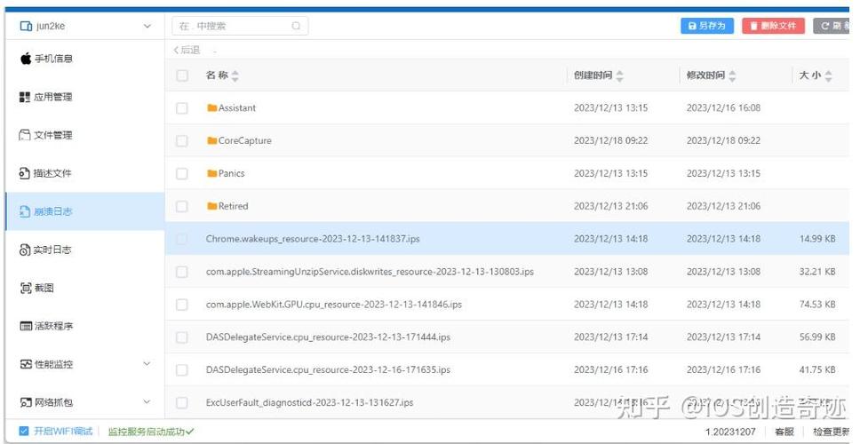The image size is (868, 444).
Task: Click the 2023/12/16 16:08 modified date
Action: (x=723, y=108)
